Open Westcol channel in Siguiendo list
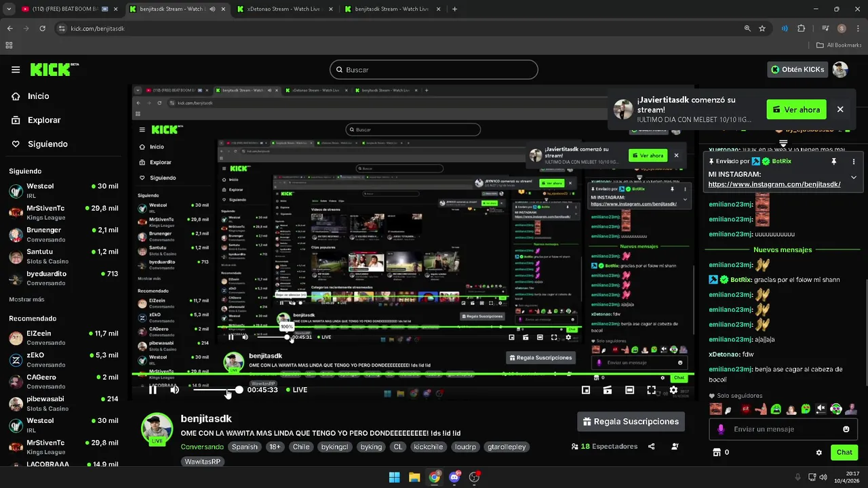Viewport: 868px width, 488px height. point(64,190)
